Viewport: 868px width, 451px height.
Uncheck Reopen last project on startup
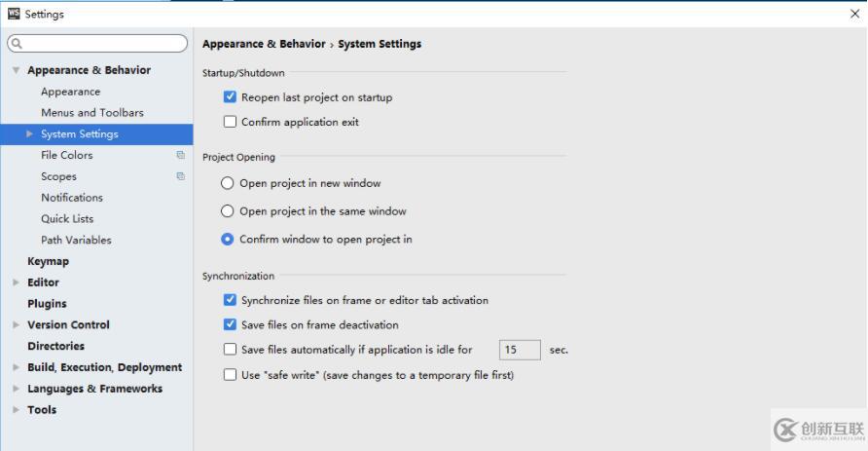(x=230, y=97)
